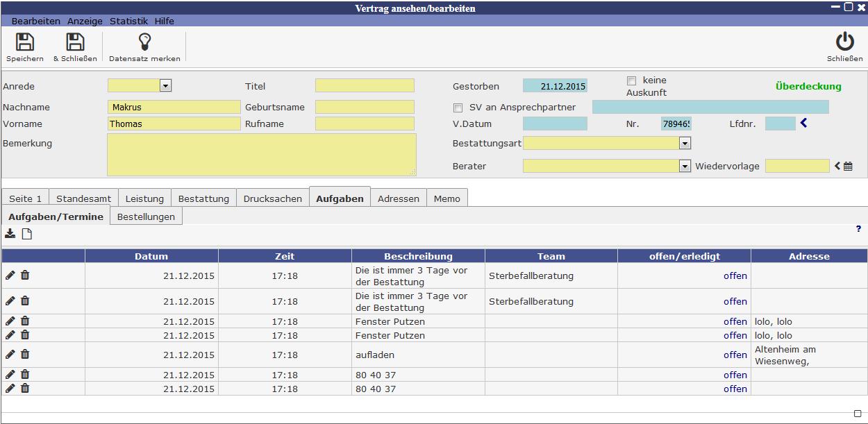
Task: Click into the Bemerkung text area
Action: (261, 154)
